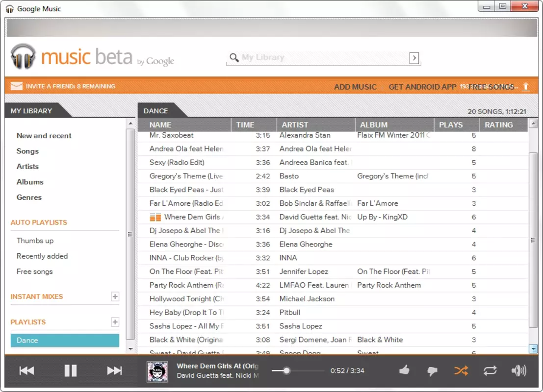Image resolution: width=543 pixels, height=392 pixels.
Task: Open the Albums library view
Action: 30,182
